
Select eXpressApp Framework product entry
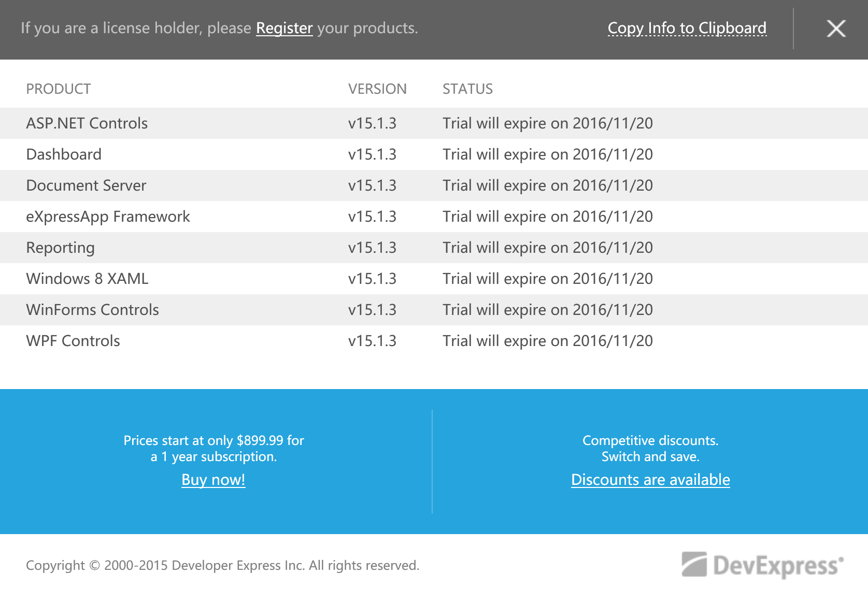point(108,217)
